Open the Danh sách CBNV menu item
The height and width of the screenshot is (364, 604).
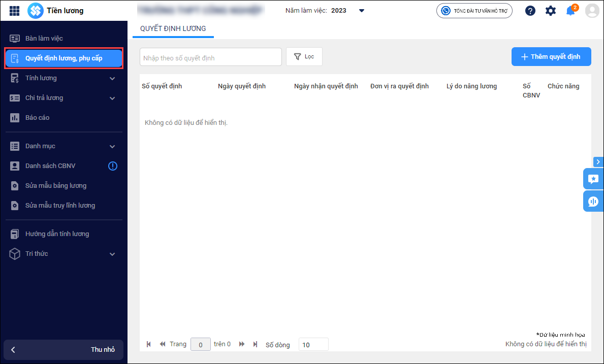click(50, 166)
